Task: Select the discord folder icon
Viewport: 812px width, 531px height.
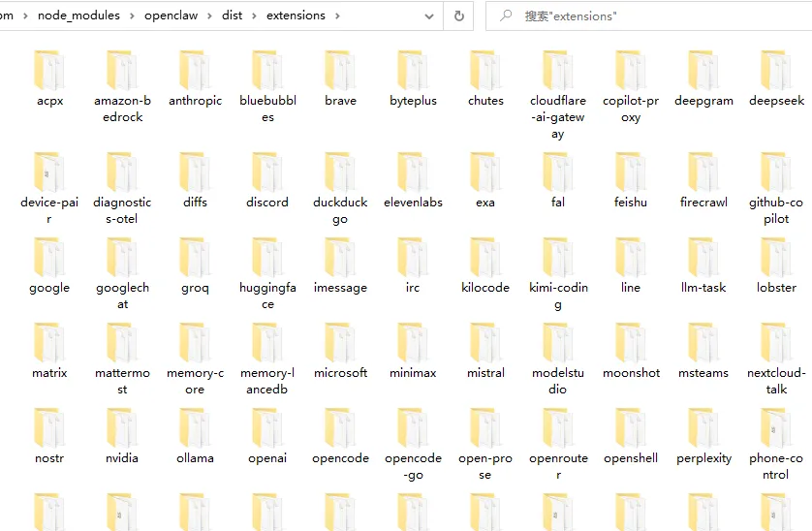Action: [267, 172]
